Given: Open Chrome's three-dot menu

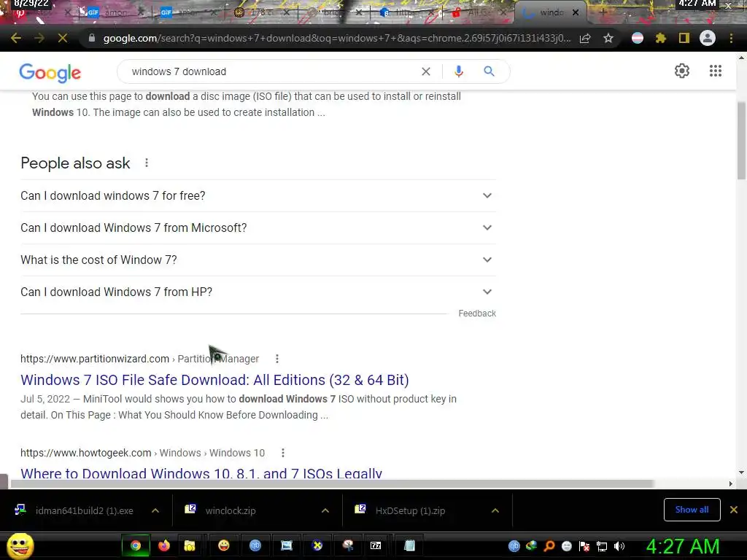Looking at the screenshot, I should [x=731, y=38].
